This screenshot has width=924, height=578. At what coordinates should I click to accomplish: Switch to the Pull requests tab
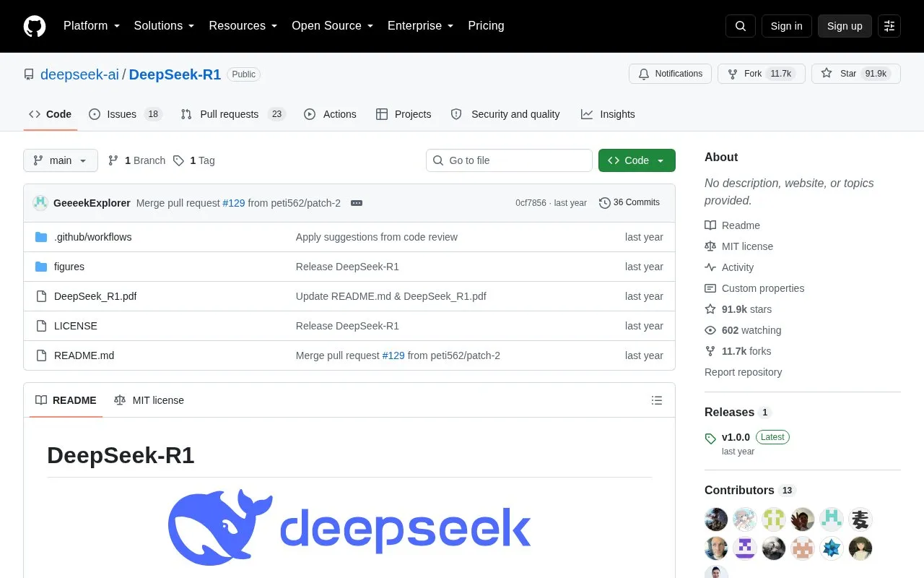click(x=233, y=114)
